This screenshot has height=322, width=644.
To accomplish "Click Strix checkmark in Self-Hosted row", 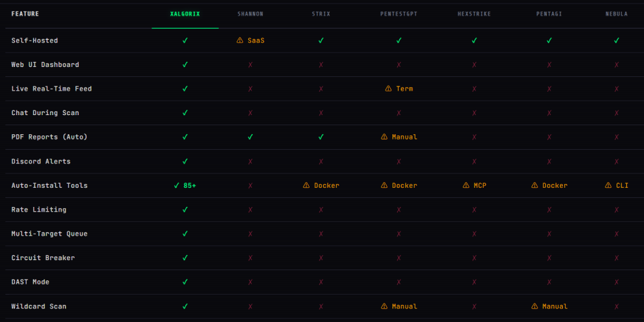I will (321, 41).
